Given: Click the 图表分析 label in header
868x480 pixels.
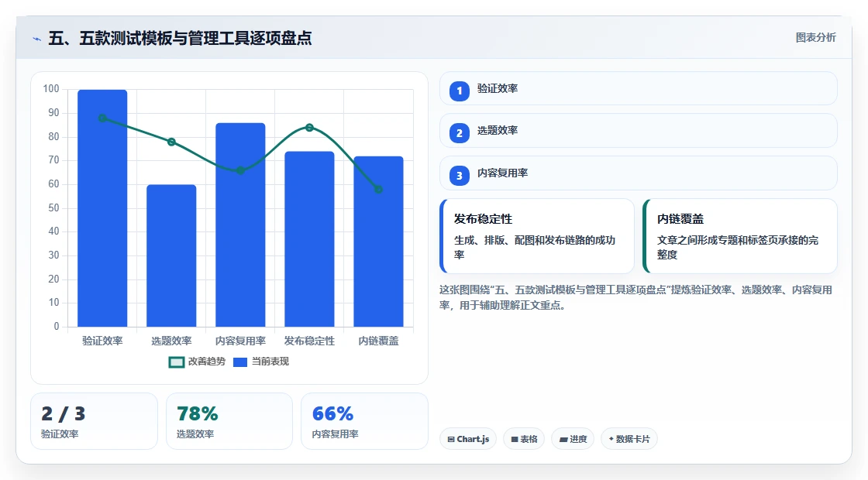Looking at the screenshot, I should click(x=815, y=38).
